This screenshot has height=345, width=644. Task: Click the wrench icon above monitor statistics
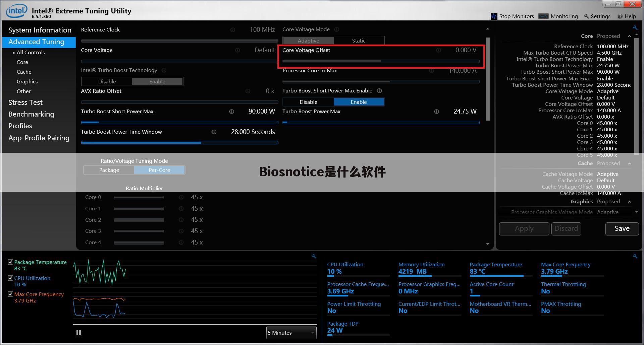coord(635,256)
